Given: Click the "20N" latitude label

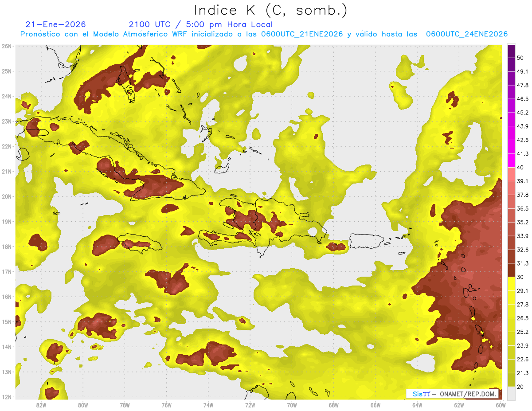Looking at the screenshot, I should pos(7,196).
